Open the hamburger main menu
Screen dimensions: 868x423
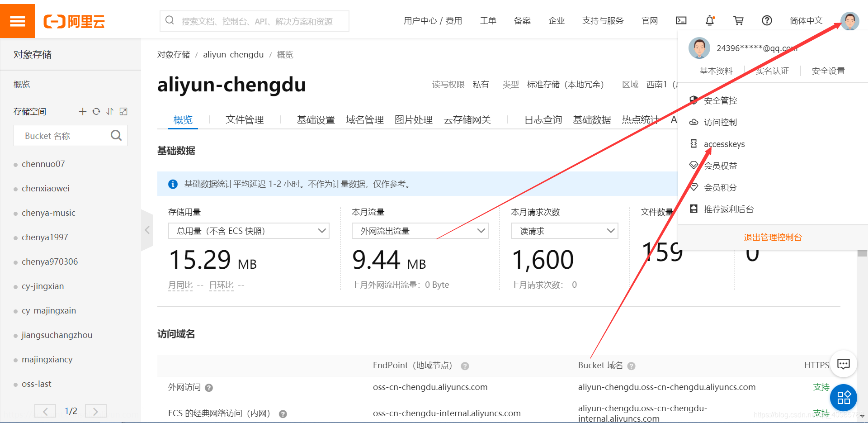click(x=17, y=21)
